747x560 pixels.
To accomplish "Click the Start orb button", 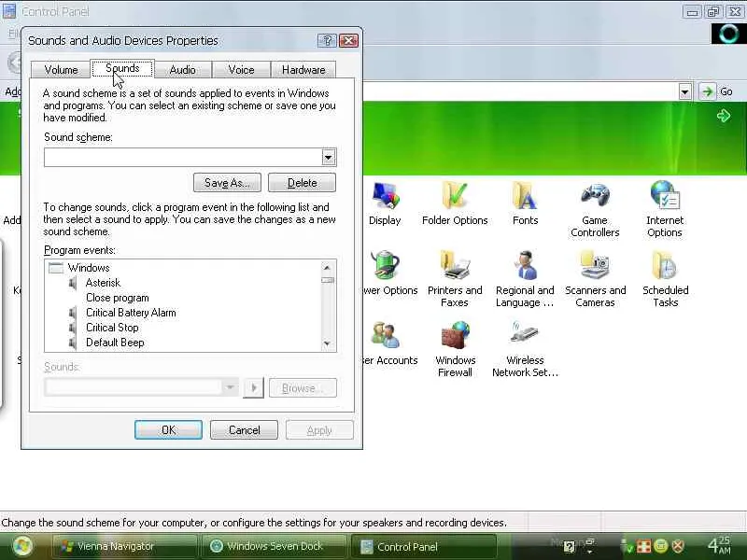I will (x=21, y=546).
